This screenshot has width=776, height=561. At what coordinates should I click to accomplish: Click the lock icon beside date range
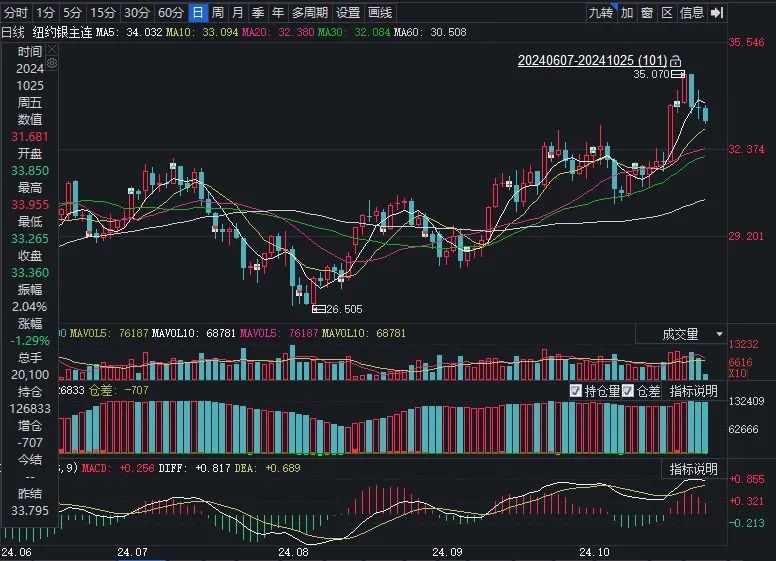click(676, 61)
